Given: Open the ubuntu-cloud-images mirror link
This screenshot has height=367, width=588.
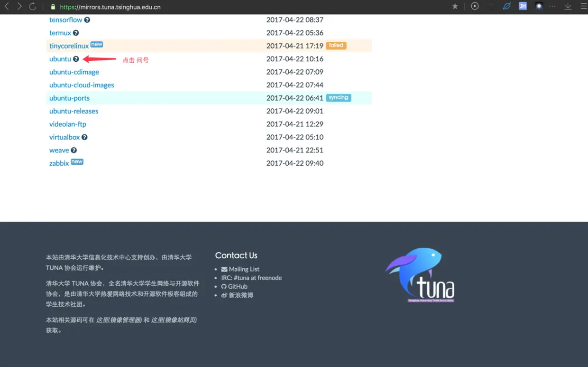Looking at the screenshot, I should (x=82, y=85).
